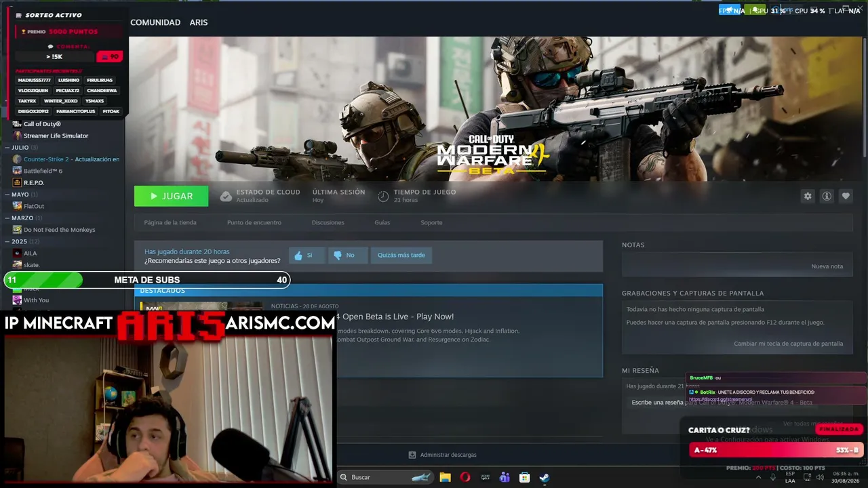Open Microsoft Store from taskbar
Viewport: 868px width, 488px height.
point(524,477)
